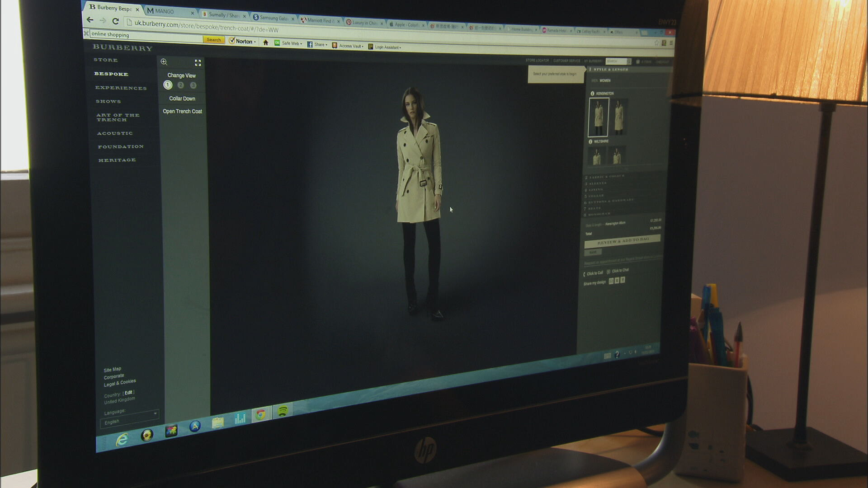The image size is (868, 488).
Task: Select view number 2
Action: click(181, 85)
